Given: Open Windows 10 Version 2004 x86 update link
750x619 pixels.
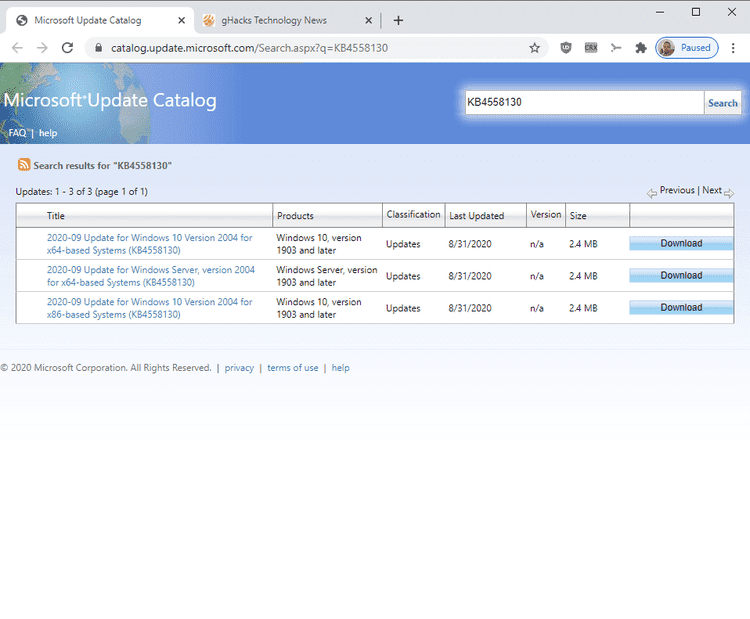Looking at the screenshot, I should pos(149,308).
